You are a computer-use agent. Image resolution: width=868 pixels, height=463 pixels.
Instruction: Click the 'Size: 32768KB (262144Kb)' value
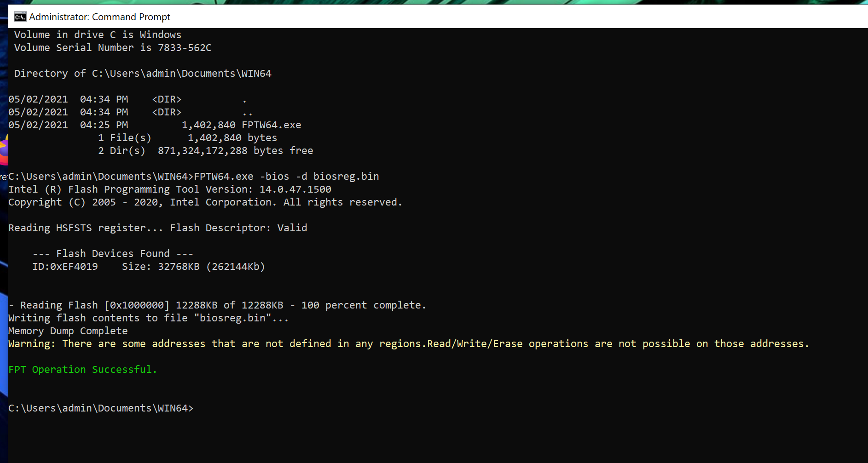point(193,267)
